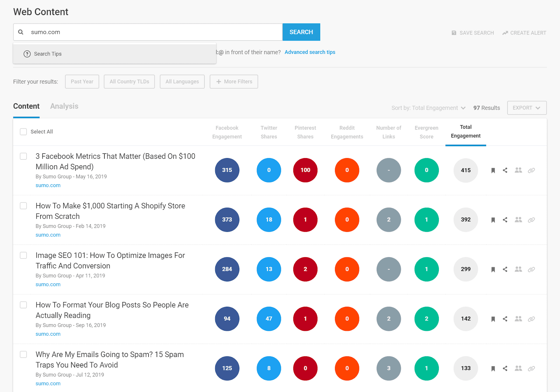This screenshot has width=560, height=392.
Task: Expand More Filters options
Action: (x=234, y=81)
